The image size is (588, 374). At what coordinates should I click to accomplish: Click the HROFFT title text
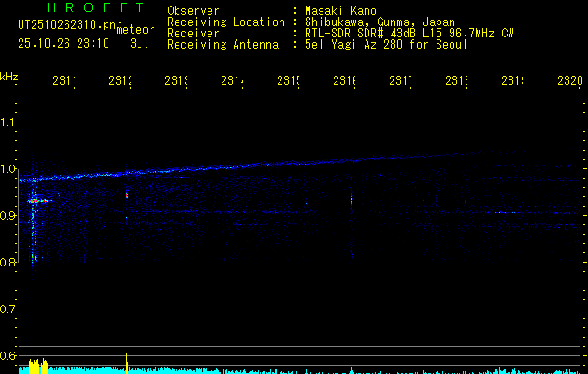point(96,7)
